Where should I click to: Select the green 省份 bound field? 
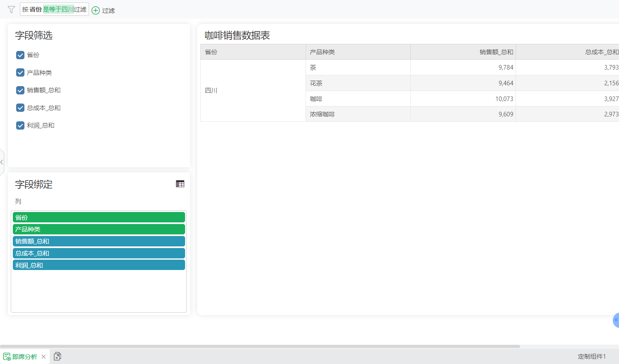pos(99,217)
